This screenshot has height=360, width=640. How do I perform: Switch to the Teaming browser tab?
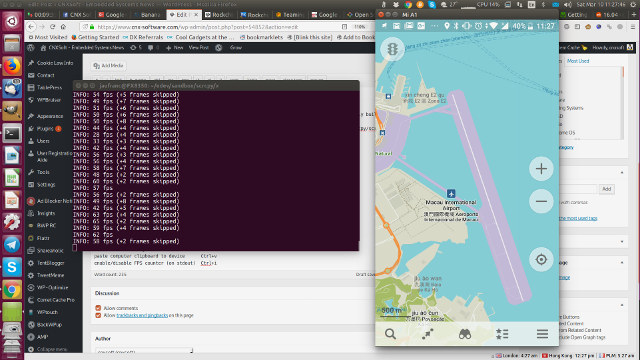290,15
